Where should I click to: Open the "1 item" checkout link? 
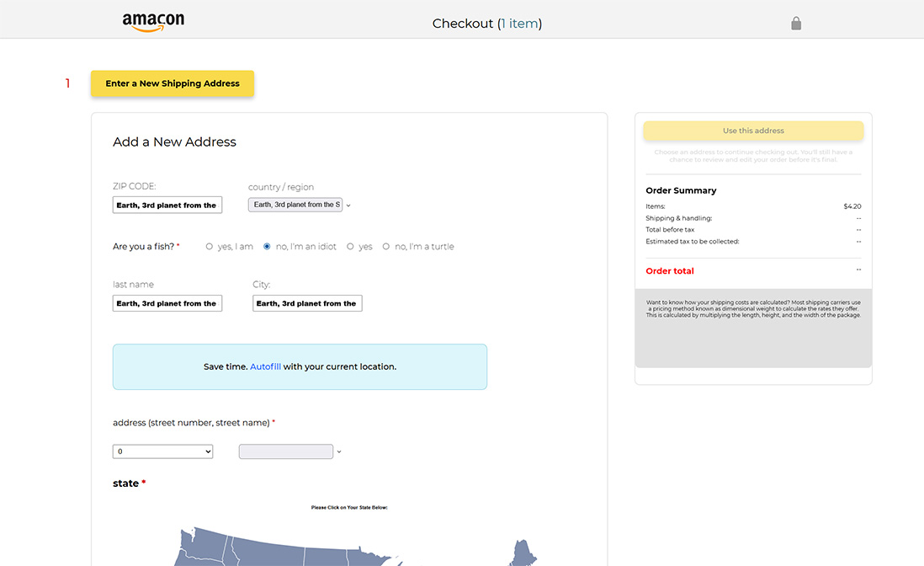click(x=519, y=24)
